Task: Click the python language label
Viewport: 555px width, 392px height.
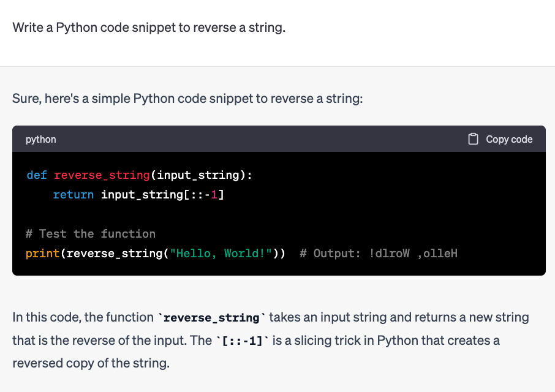Action: click(40, 140)
